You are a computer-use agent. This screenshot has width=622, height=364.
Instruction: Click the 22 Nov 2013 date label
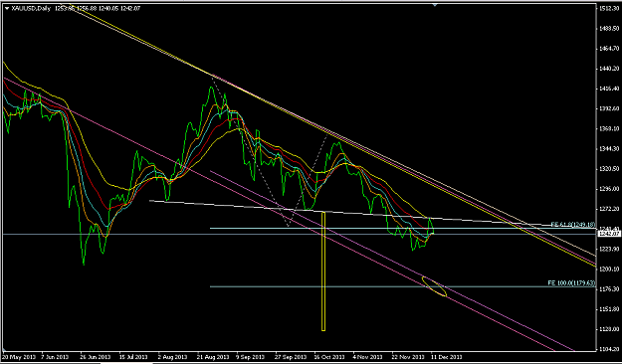[407, 356]
